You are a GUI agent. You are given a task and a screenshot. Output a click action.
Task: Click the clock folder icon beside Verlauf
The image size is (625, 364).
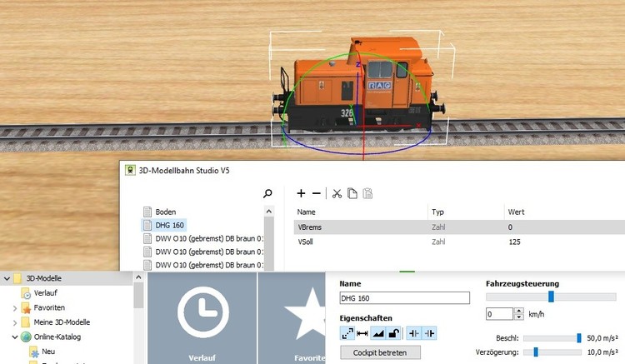(x=26, y=293)
